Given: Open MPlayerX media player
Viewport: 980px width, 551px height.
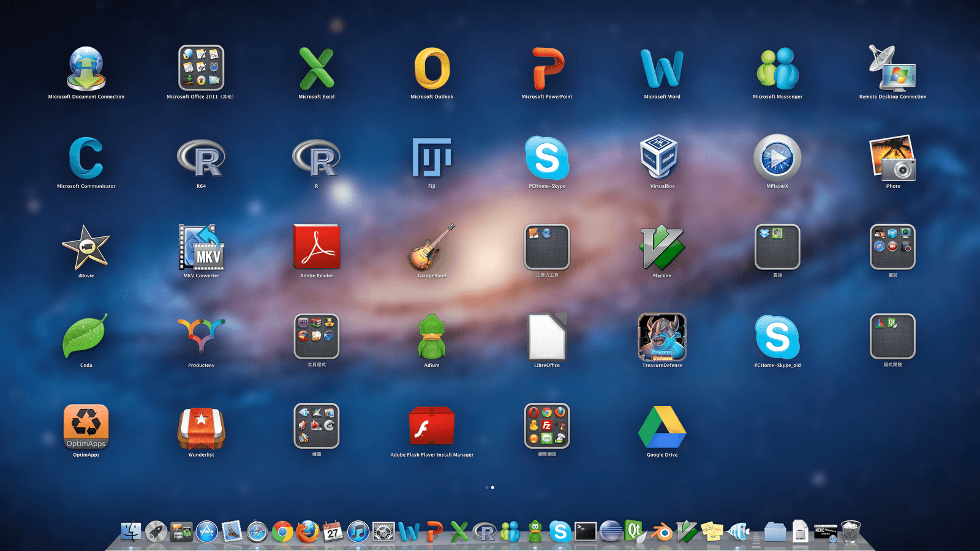Looking at the screenshot, I should click(x=777, y=158).
